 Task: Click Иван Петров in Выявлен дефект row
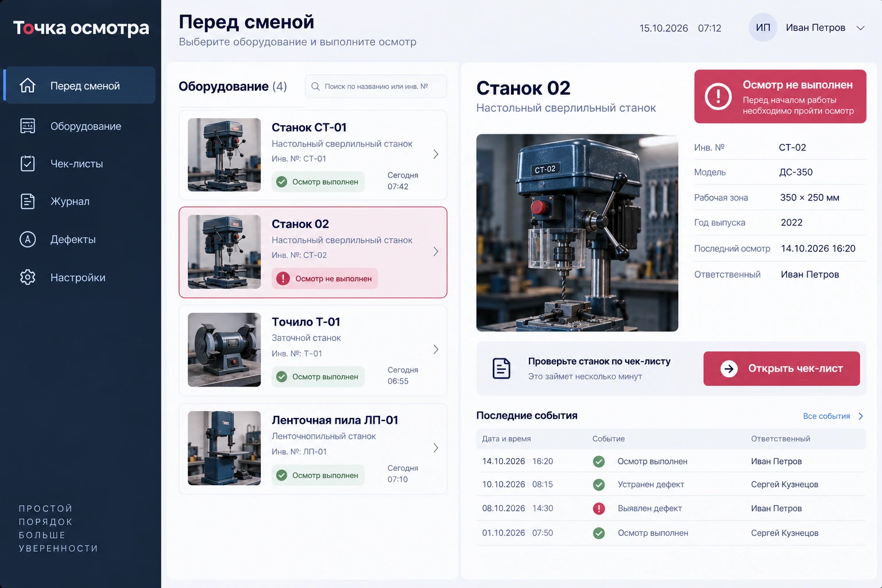776,508
